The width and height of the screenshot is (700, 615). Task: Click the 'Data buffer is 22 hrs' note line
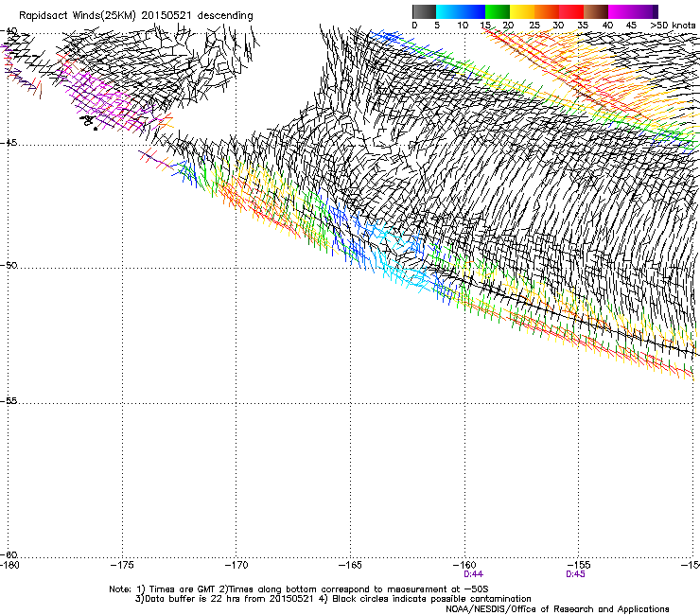pyautogui.click(x=333, y=599)
